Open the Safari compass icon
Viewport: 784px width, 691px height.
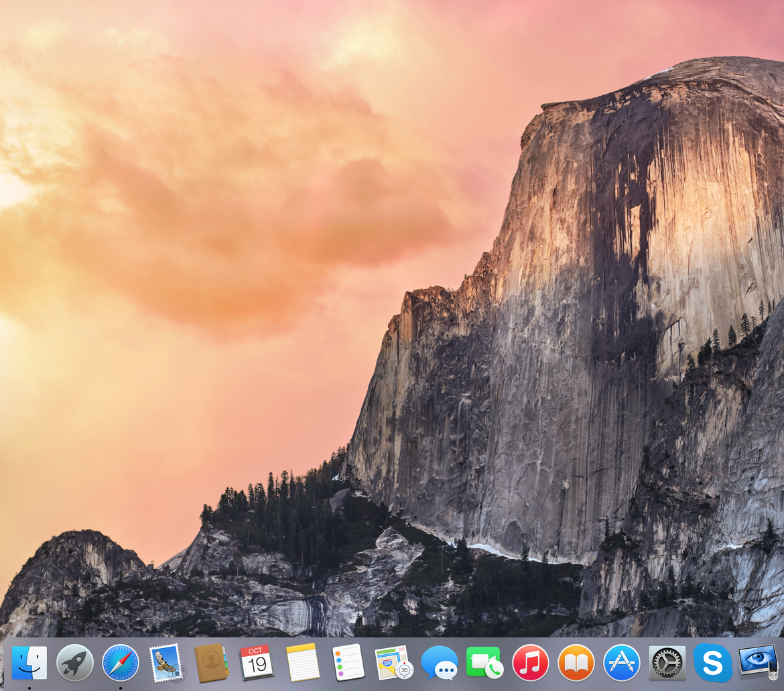(x=121, y=663)
